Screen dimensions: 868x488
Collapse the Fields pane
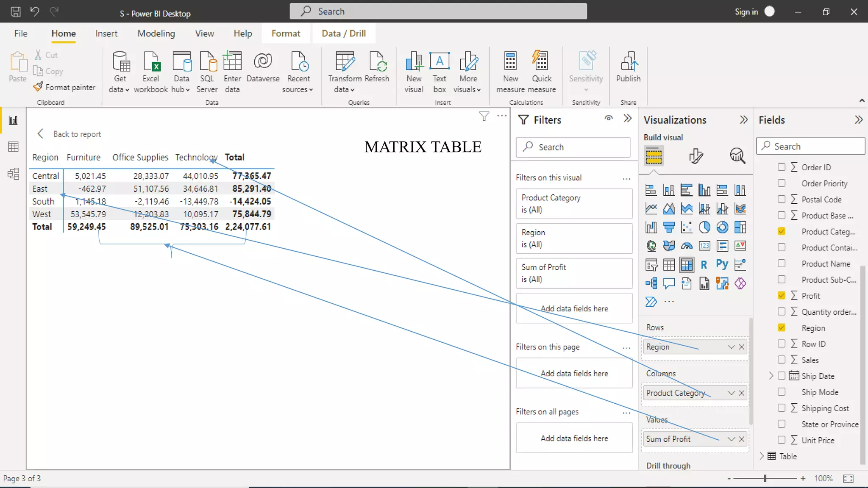pos(859,120)
